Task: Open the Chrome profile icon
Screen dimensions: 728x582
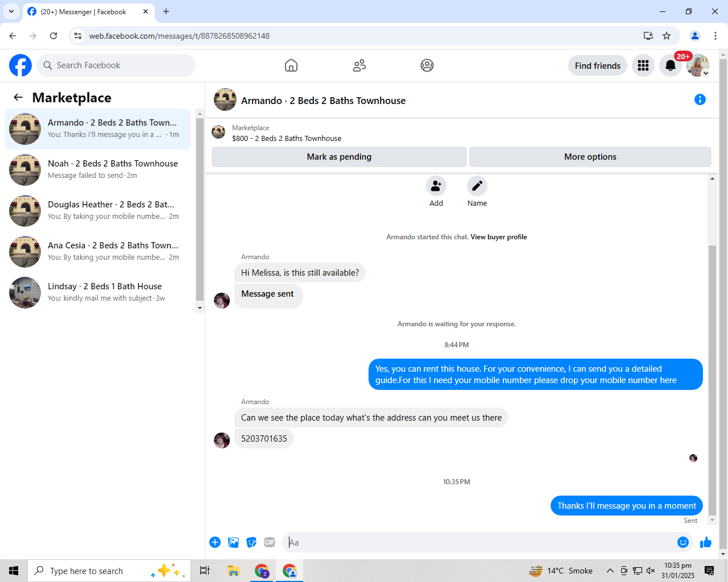Action: tap(695, 36)
